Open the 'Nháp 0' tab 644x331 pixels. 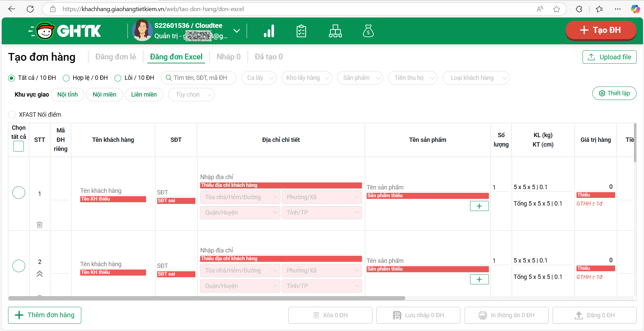(x=228, y=57)
